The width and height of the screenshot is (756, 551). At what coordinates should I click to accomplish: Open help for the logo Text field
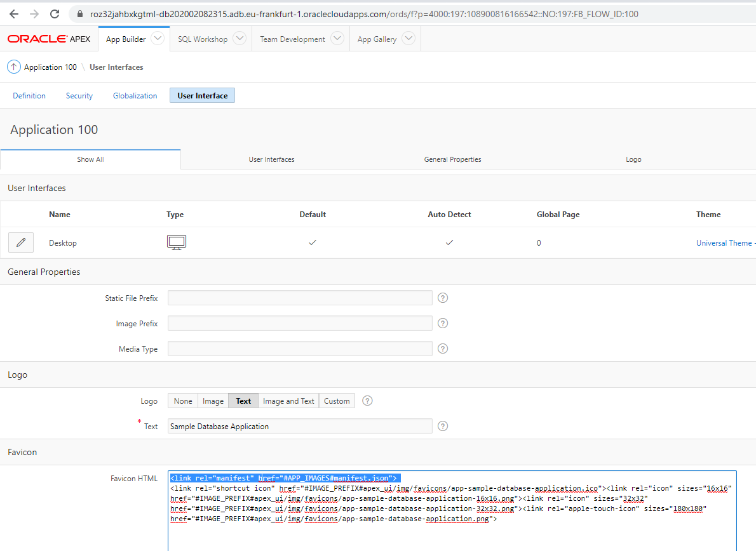[x=443, y=426]
